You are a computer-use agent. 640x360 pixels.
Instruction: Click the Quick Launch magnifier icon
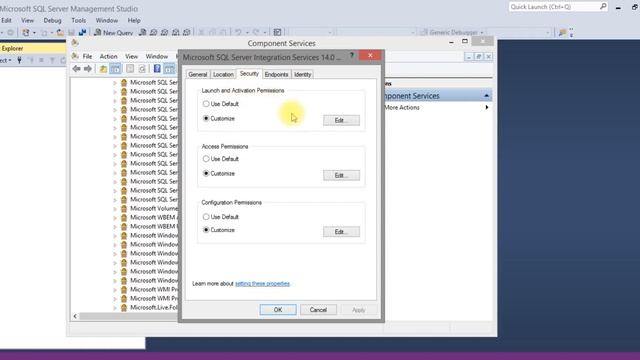tap(603, 7)
